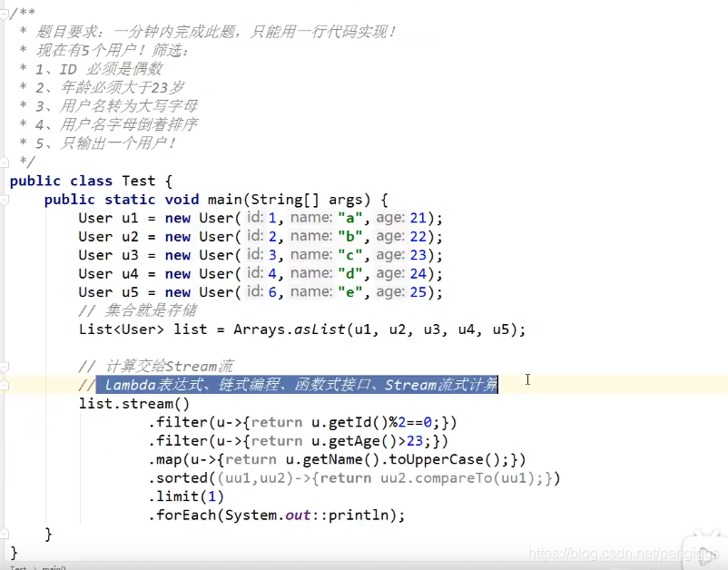Click comment '// 集合就是存储'
728x570 pixels.
pos(138,310)
